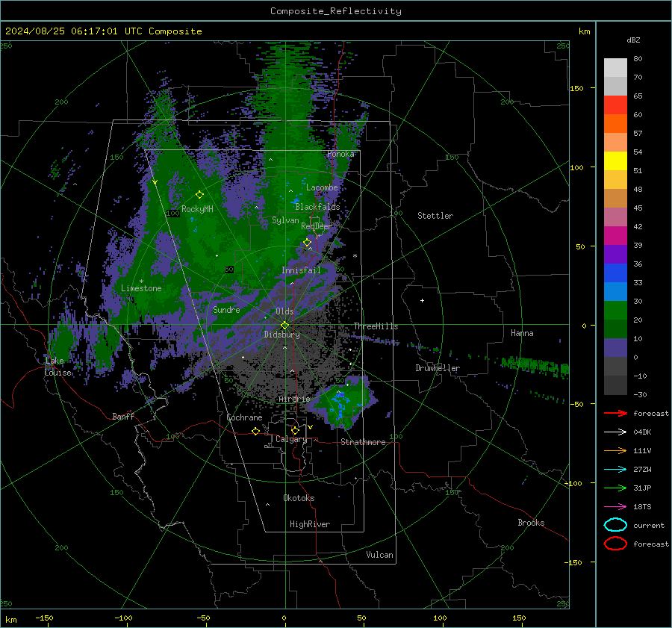Click the Limestone label
The image size is (672, 628).
(x=141, y=288)
